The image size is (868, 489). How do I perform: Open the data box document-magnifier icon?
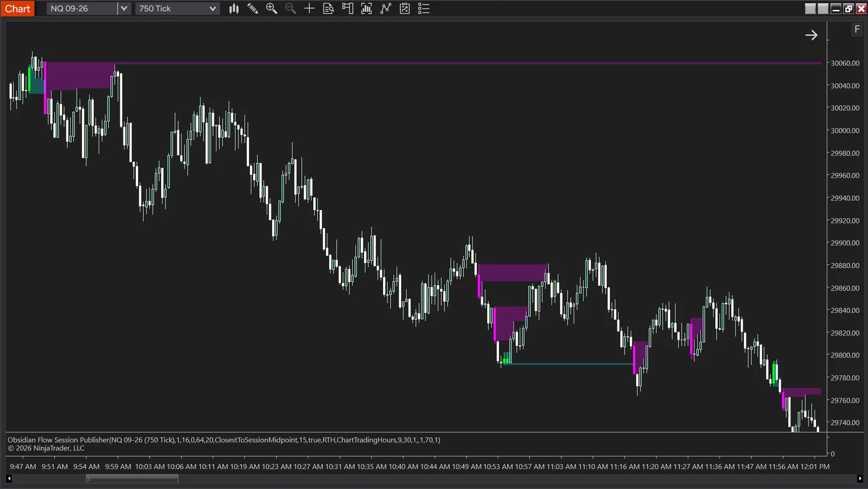[x=329, y=9]
